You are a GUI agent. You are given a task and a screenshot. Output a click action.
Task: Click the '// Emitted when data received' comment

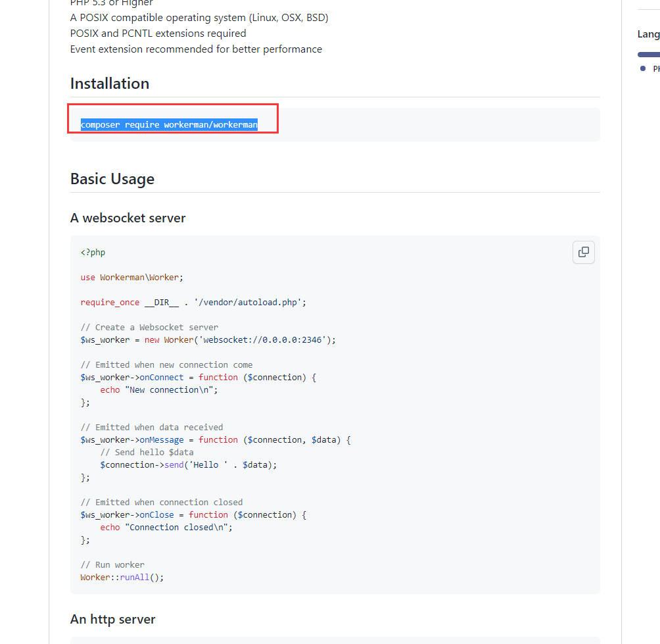[152, 427]
